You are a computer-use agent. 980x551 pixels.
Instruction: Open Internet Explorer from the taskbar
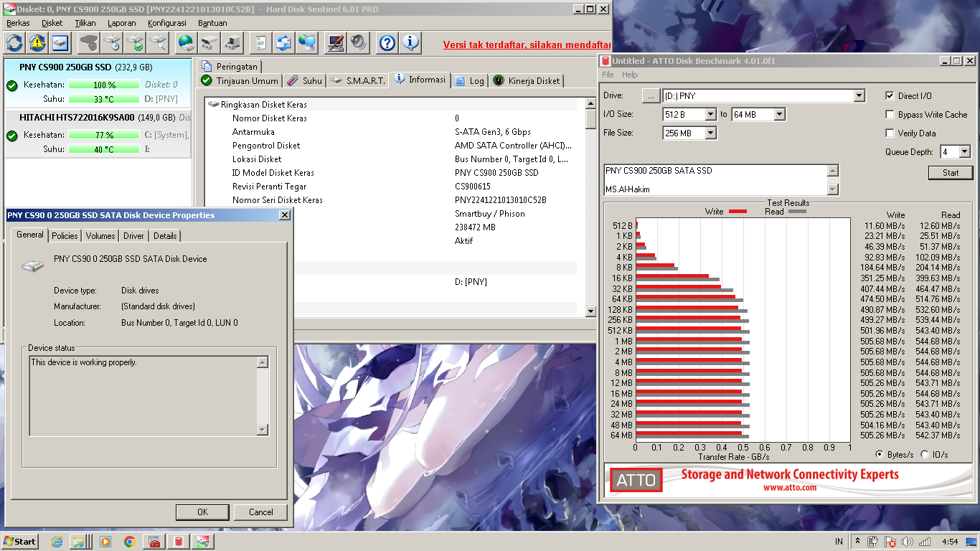[57, 542]
